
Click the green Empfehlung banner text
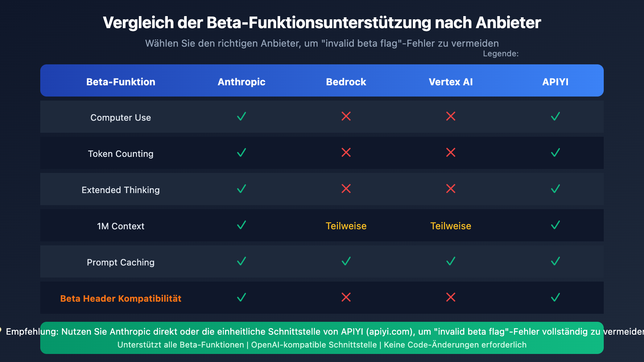point(322,332)
